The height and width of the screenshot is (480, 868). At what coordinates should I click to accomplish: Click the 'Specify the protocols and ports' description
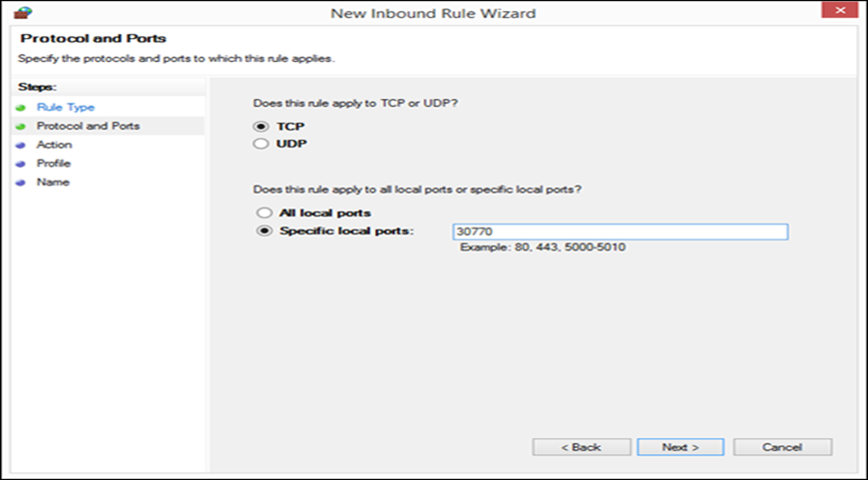point(176,58)
